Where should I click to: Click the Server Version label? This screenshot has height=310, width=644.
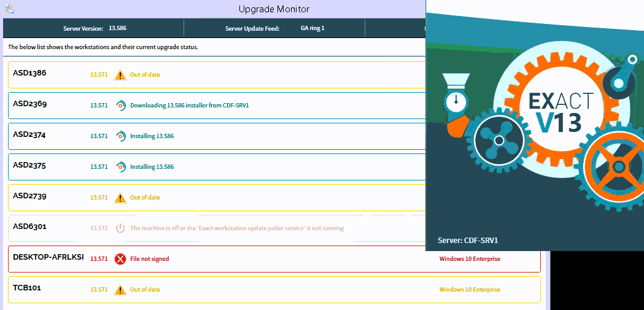click(83, 29)
